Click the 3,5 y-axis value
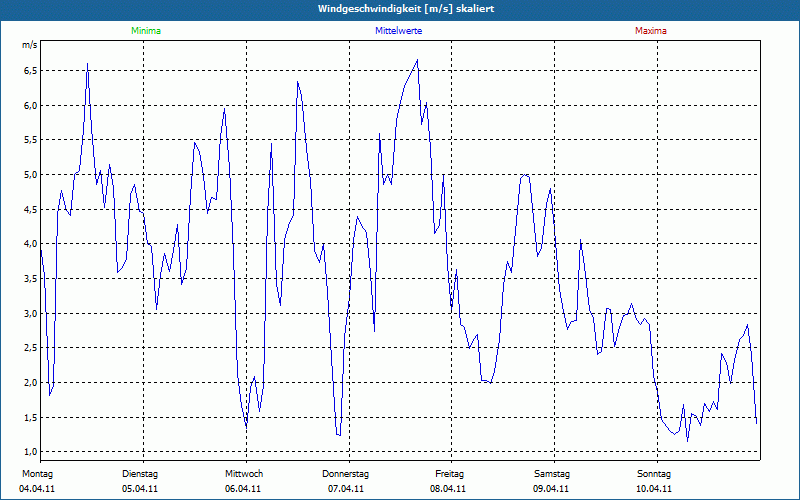This screenshot has width=800, height=500. coord(31,279)
